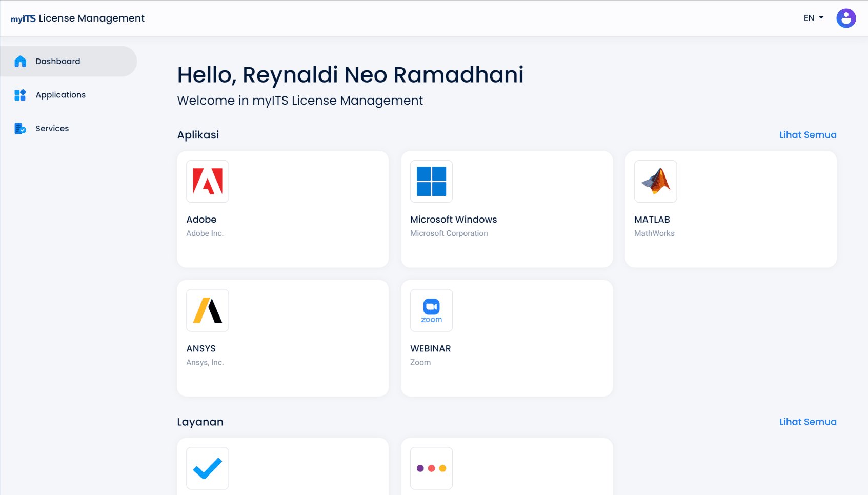The width and height of the screenshot is (868, 495).
Task: Click Lihat Semua next to Aplikasi
Action: (x=808, y=135)
